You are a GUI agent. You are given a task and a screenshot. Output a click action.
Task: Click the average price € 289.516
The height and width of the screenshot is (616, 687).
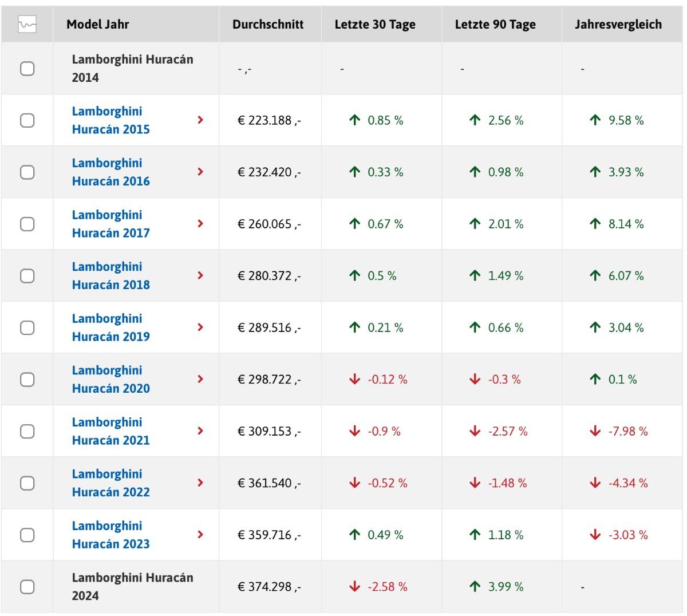tap(269, 328)
